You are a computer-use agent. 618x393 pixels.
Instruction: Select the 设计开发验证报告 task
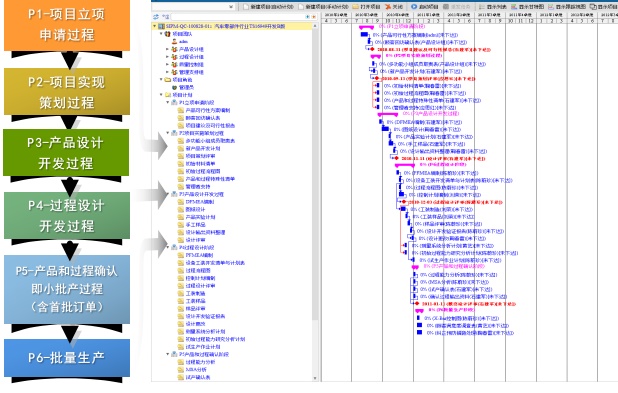point(201,316)
